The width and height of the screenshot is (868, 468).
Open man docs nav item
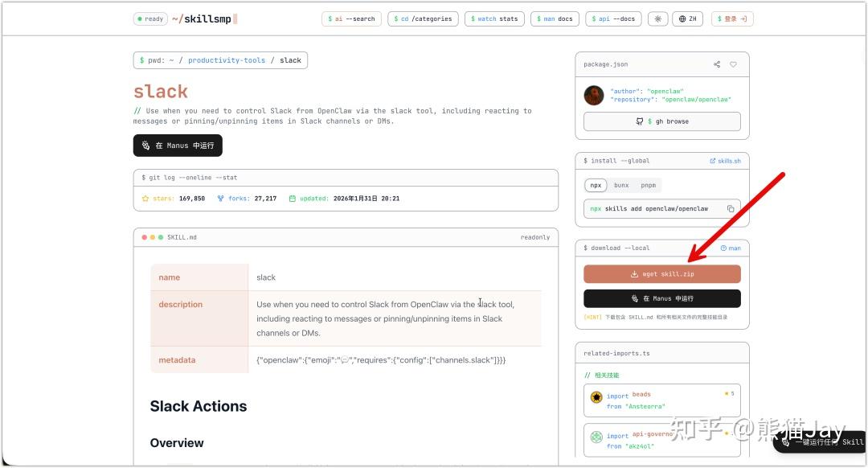(555, 18)
